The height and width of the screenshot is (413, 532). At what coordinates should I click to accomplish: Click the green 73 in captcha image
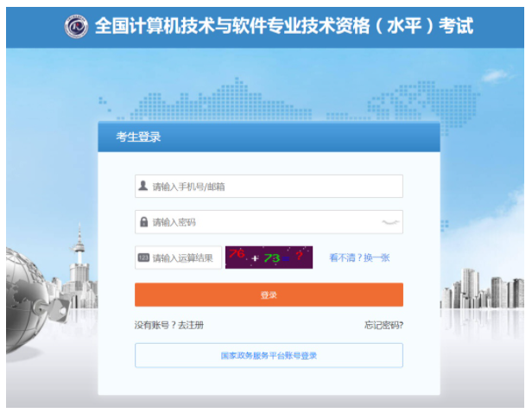click(272, 258)
